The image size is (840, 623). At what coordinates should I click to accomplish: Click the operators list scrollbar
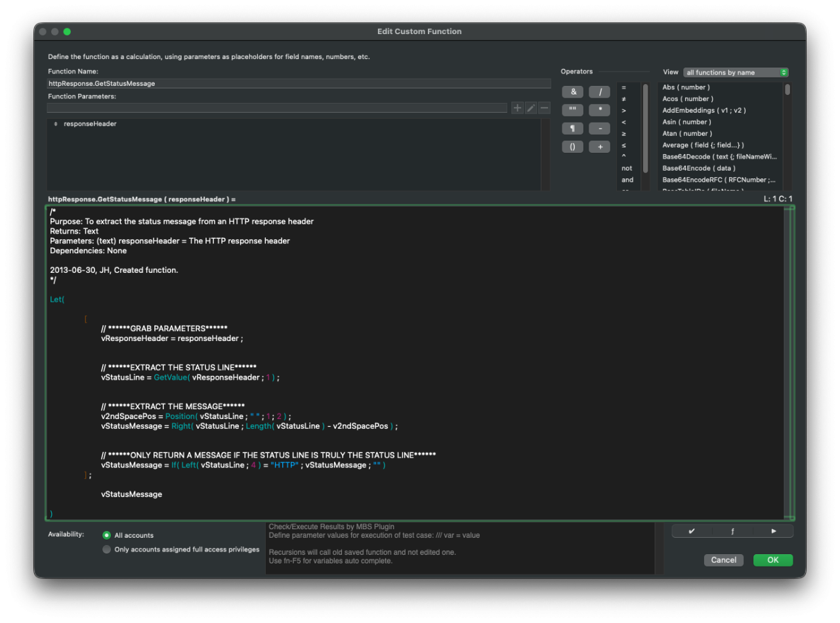tap(646, 128)
